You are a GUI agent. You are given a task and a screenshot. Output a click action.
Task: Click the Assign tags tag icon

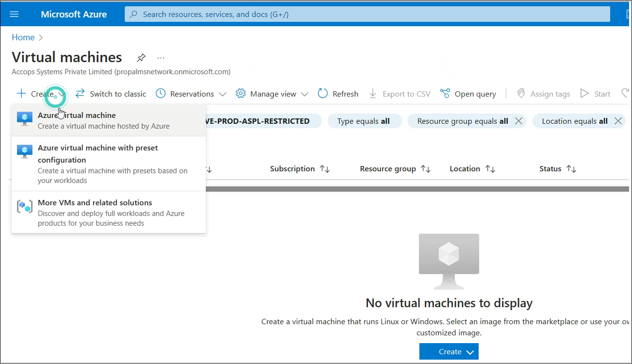521,93
